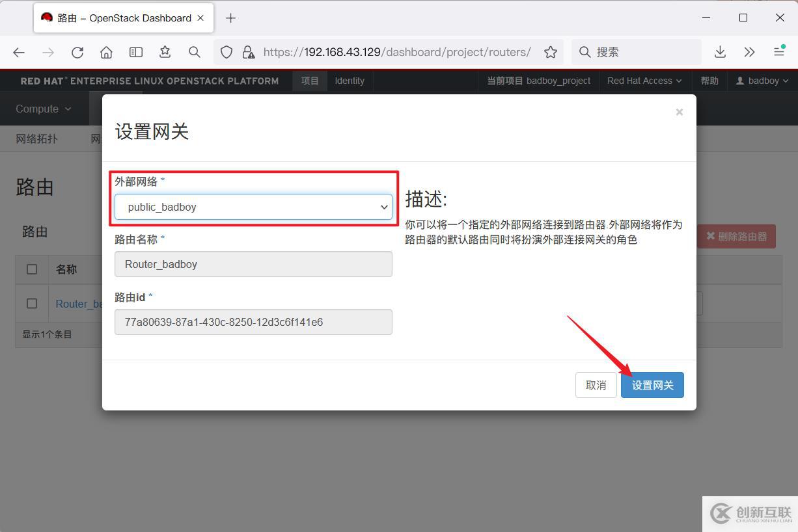Open browser home page icon
798x532 pixels.
(107, 52)
